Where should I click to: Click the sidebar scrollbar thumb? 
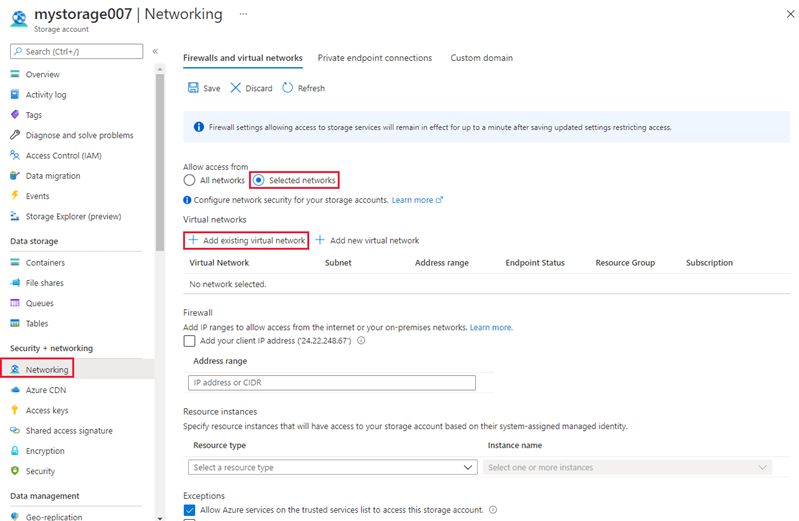click(x=160, y=162)
